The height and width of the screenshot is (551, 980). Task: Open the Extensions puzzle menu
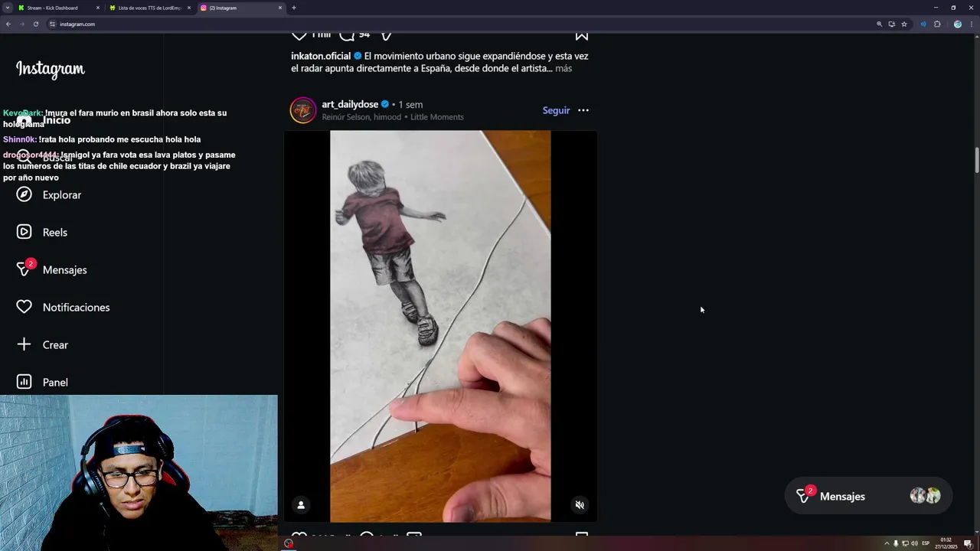coord(937,24)
